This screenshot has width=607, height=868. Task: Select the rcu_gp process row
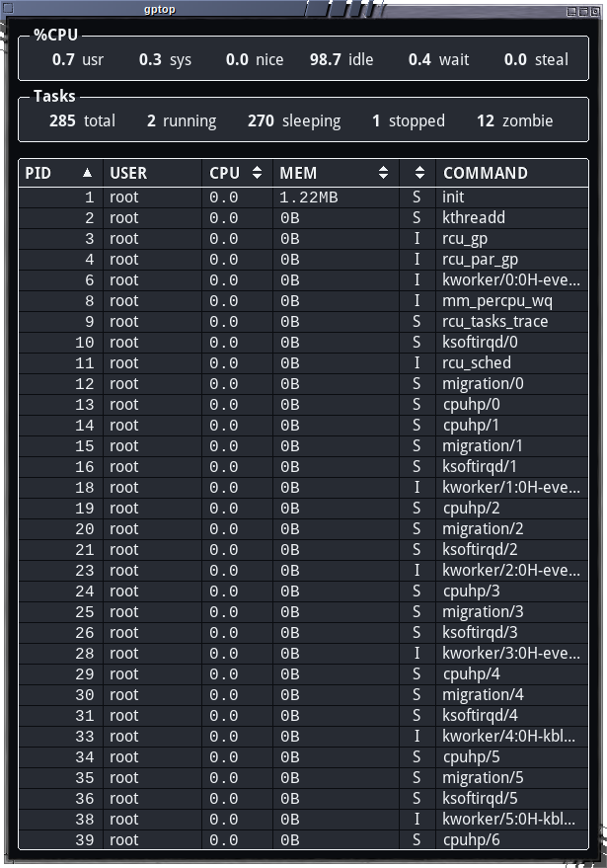tap(303, 239)
